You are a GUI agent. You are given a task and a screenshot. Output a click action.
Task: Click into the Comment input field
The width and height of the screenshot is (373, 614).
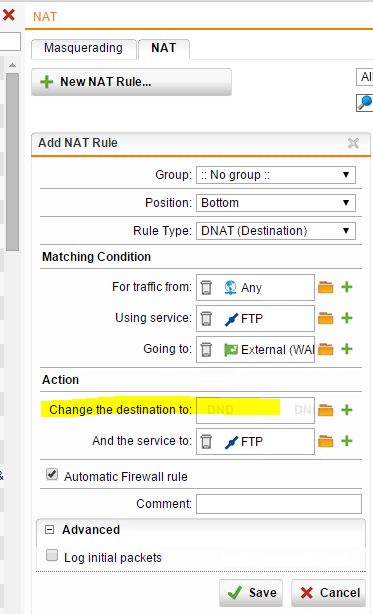click(x=279, y=504)
